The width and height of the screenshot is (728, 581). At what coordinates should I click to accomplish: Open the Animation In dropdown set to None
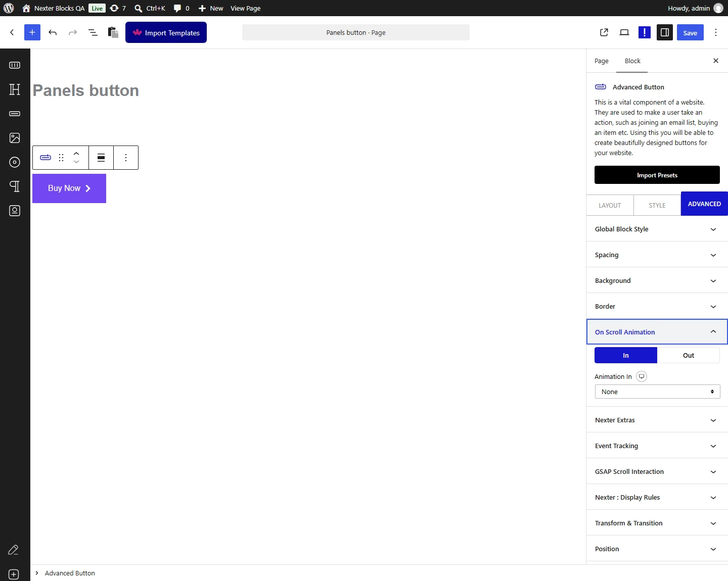point(657,392)
